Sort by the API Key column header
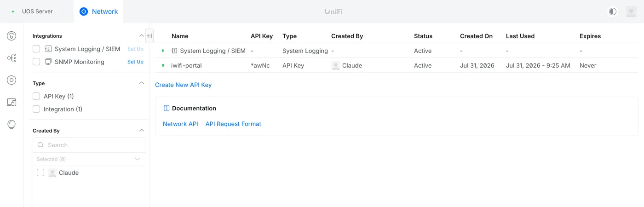 coord(262,36)
